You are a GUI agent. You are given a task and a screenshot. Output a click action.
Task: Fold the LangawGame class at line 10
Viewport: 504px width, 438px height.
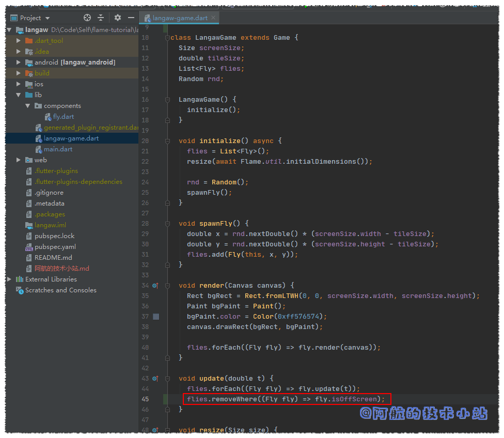pyautogui.click(x=166, y=38)
